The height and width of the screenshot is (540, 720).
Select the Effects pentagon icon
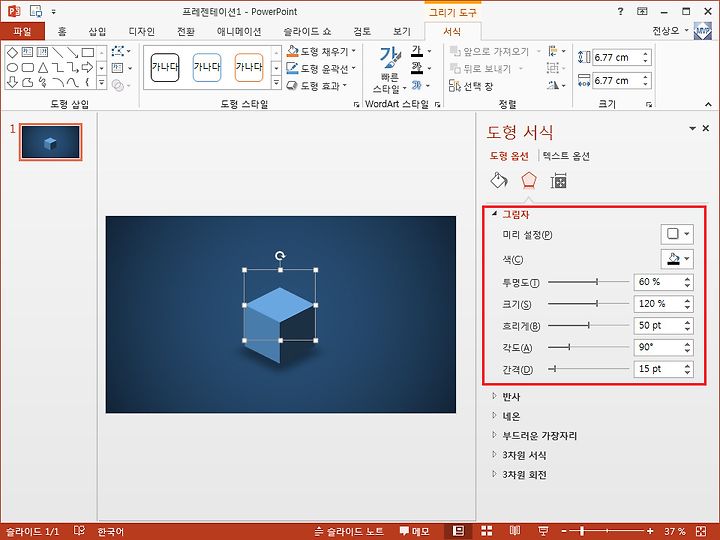pyautogui.click(x=529, y=180)
